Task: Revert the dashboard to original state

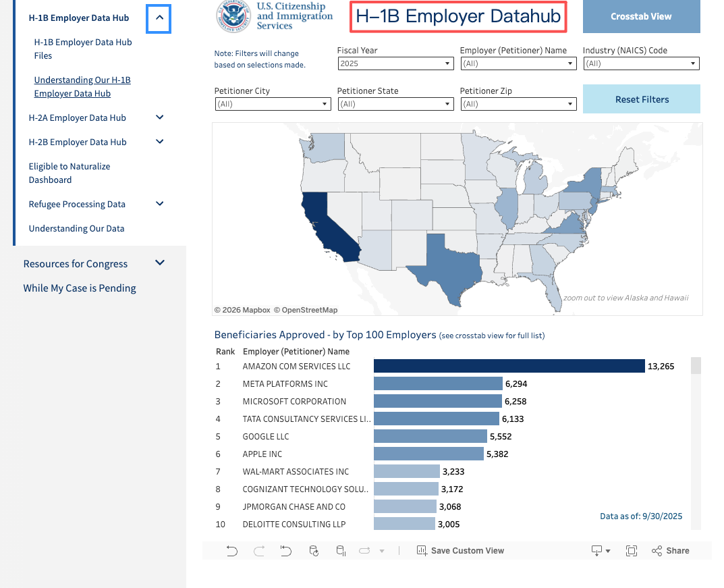Action: click(x=285, y=550)
